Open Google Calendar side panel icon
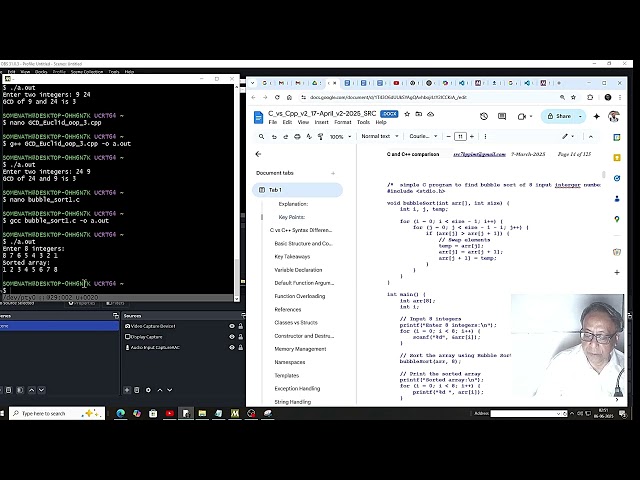 [617, 138]
